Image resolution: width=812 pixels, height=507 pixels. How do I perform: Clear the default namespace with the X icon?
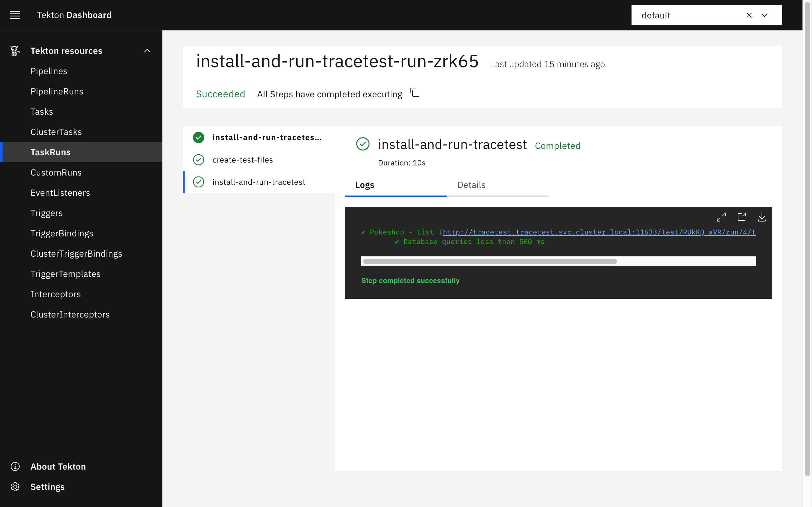coord(749,15)
